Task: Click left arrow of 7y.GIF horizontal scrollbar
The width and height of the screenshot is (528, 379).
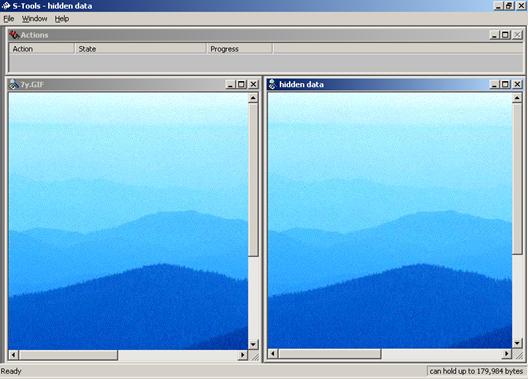Action: click(13, 355)
